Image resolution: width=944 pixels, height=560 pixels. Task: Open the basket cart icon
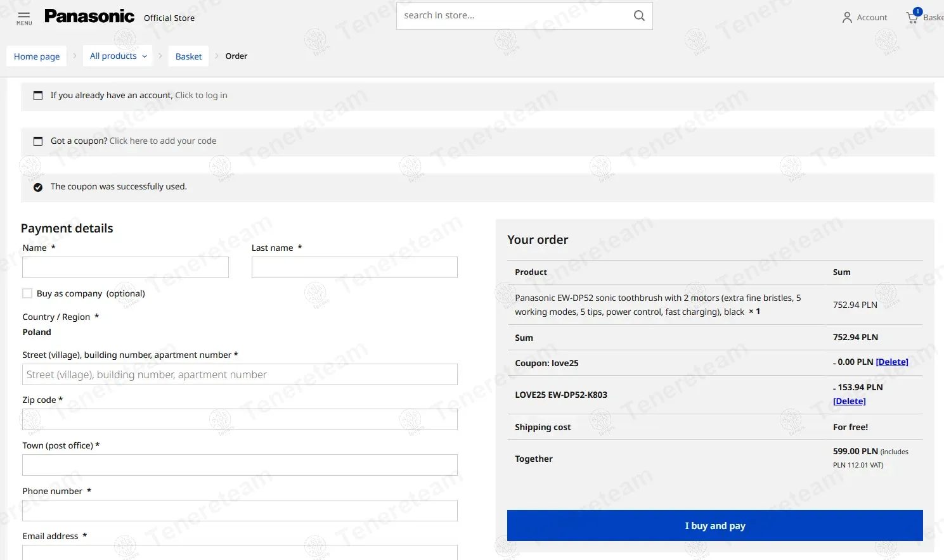point(913,16)
